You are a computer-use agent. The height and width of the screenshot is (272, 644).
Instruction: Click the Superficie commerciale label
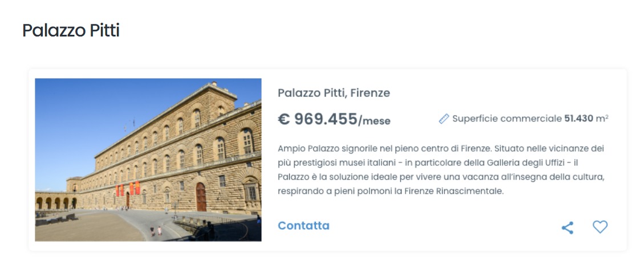(507, 119)
